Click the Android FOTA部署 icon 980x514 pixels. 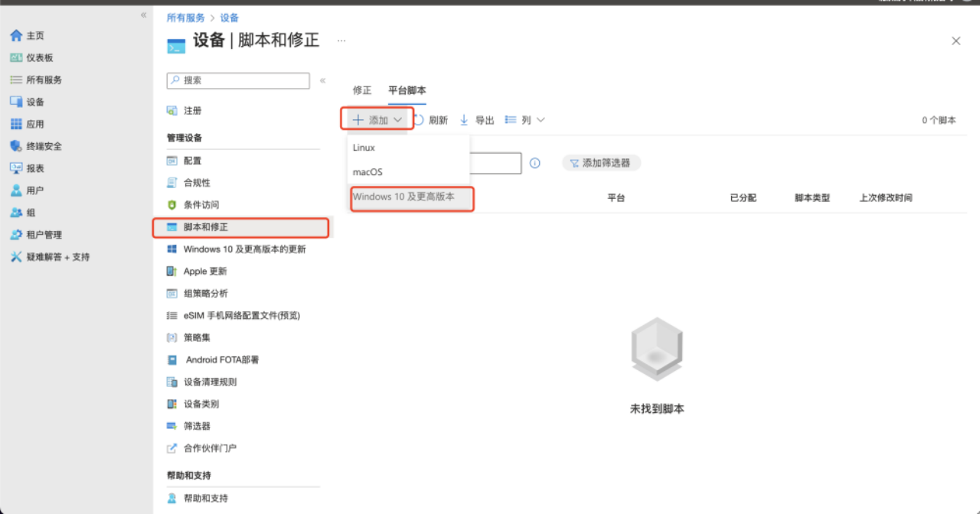(172, 359)
